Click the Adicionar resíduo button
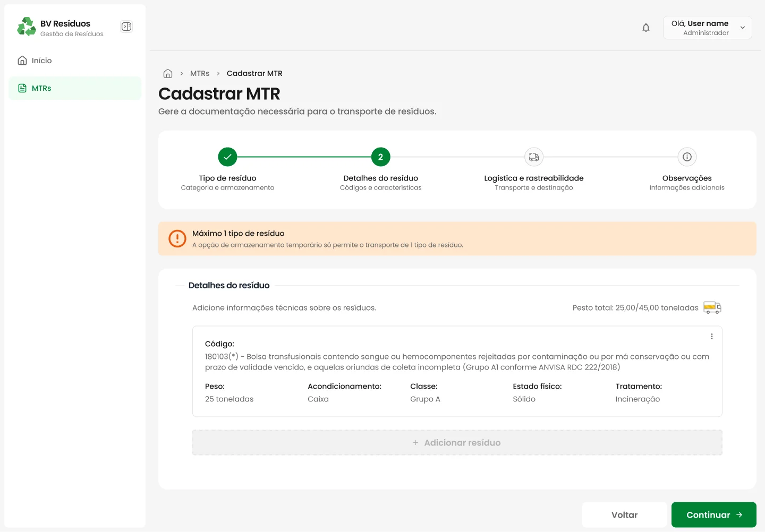Image resolution: width=765 pixels, height=532 pixels. click(457, 443)
